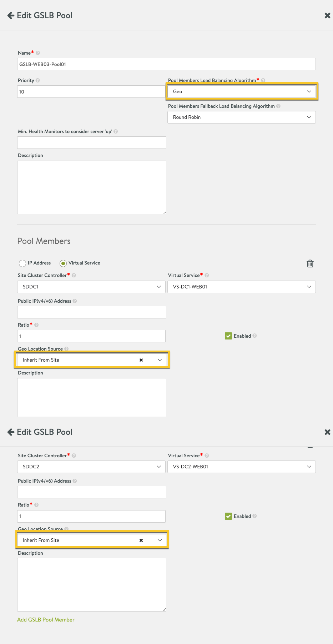Click help icon beside Pool Members Load Balancing Algorithm
This screenshot has width=333, height=644.
263,80
